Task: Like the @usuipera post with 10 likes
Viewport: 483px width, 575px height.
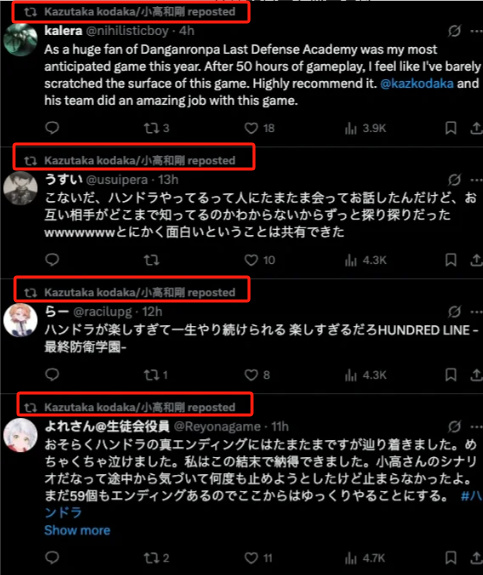Action: pos(260,260)
